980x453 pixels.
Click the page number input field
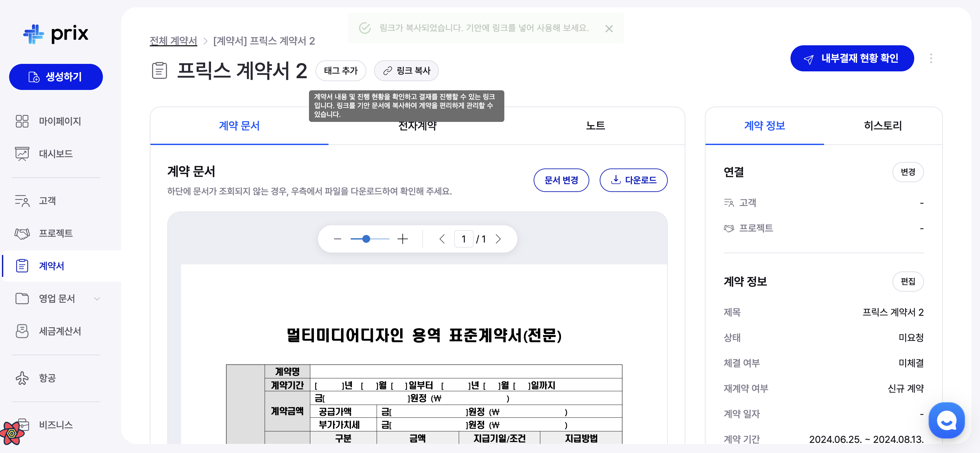[x=463, y=239]
